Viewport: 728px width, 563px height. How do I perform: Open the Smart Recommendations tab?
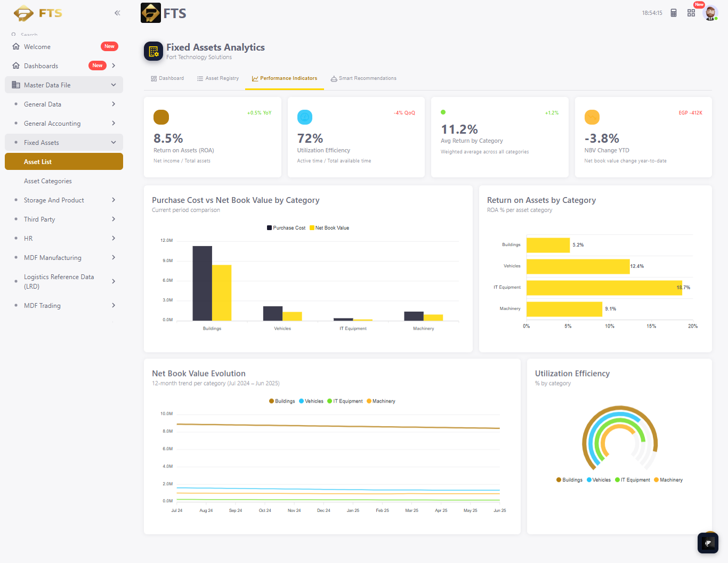click(363, 78)
